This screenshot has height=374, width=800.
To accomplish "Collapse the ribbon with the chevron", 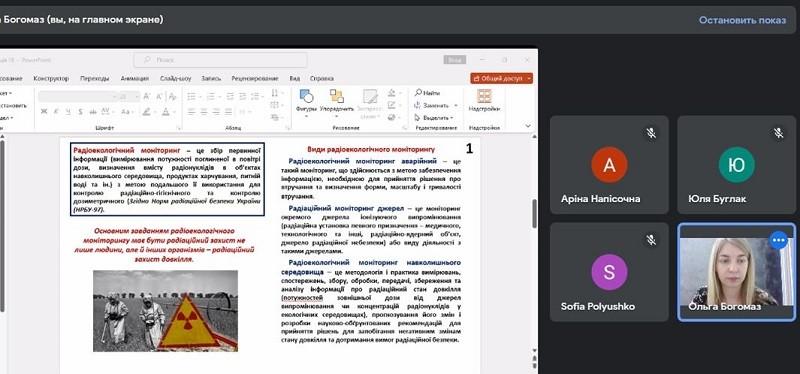I will pyautogui.click(x=528, y=126).
